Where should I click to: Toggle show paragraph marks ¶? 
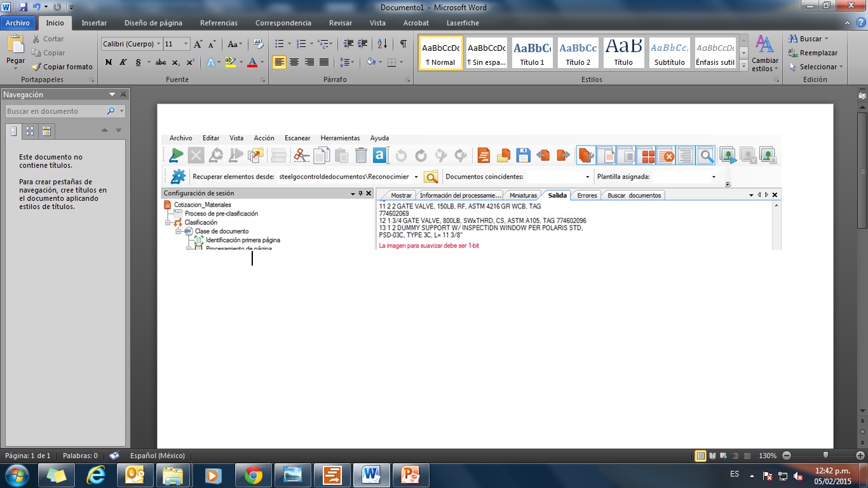[x=403, y=44]
